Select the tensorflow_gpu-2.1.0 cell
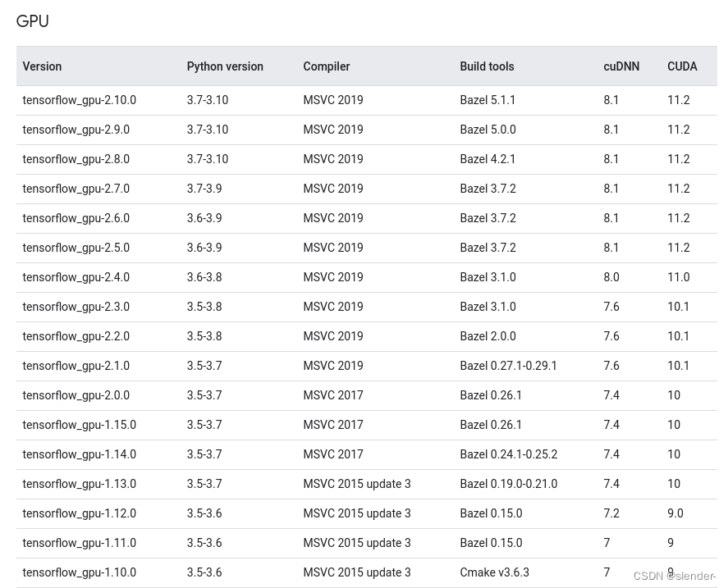728x588 pixels. click(x=76, y=366)
